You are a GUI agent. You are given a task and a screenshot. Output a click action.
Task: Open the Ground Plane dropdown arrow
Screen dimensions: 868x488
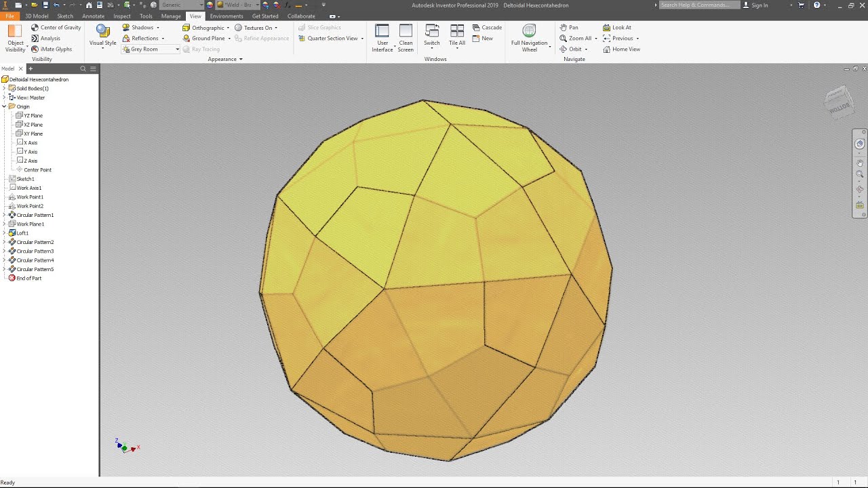pos(229,39)
